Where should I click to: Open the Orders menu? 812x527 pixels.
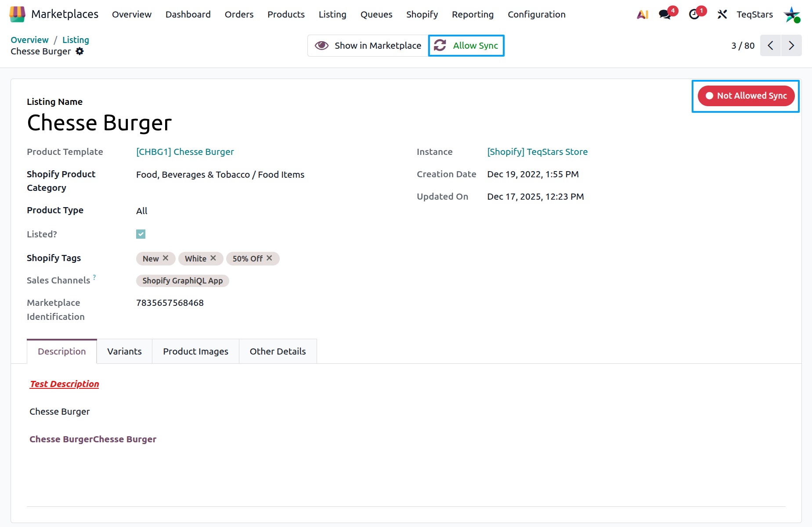coord(239,14)
